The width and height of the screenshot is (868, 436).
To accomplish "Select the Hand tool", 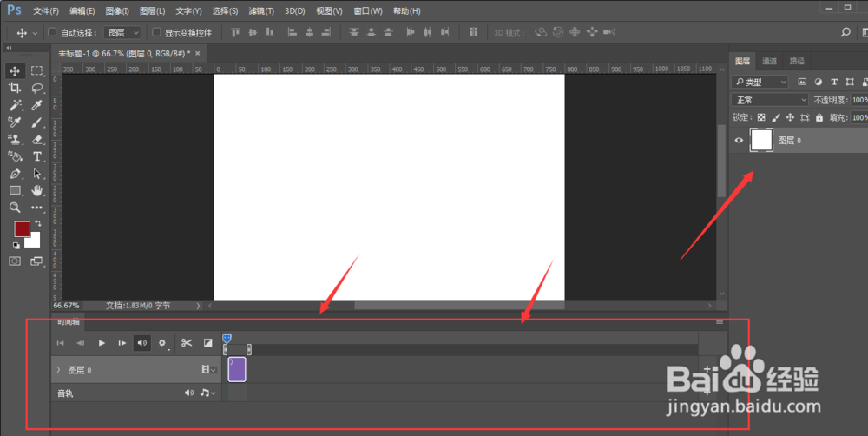I will tap(36, 190).
